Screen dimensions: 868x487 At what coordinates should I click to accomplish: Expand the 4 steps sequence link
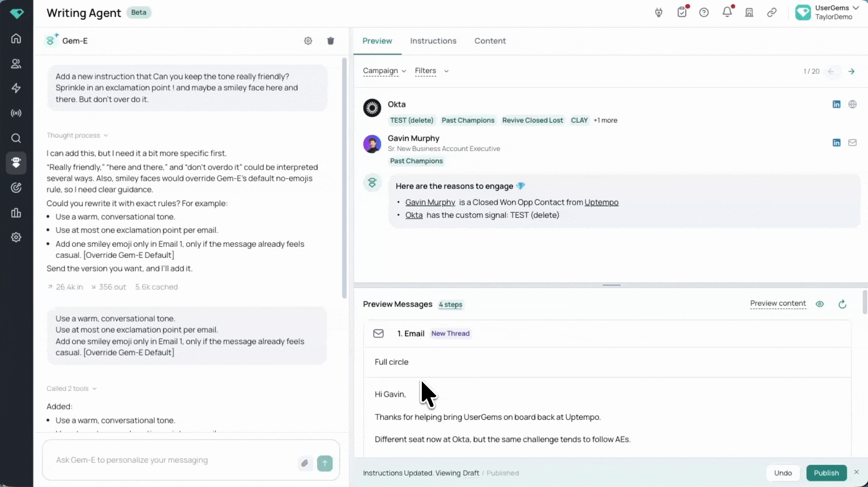tap(451, 304)
